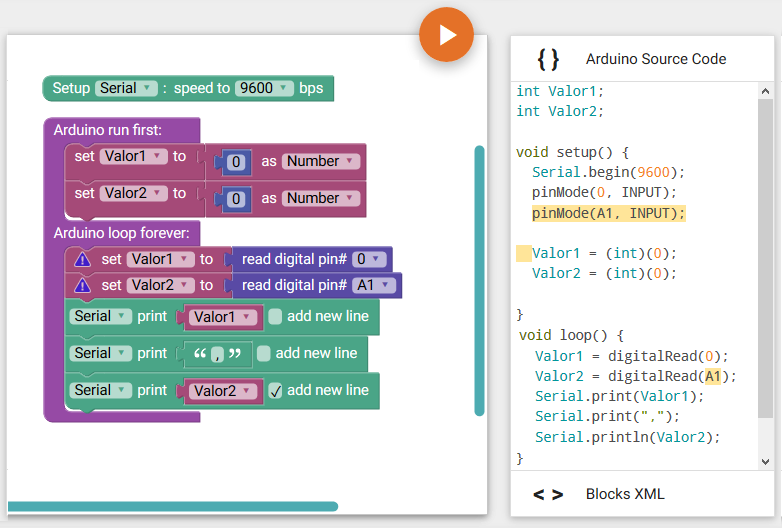Screen dimensions: 782x528
Task: Click the 0 number field for Valor2
Action: coord(236,199)
